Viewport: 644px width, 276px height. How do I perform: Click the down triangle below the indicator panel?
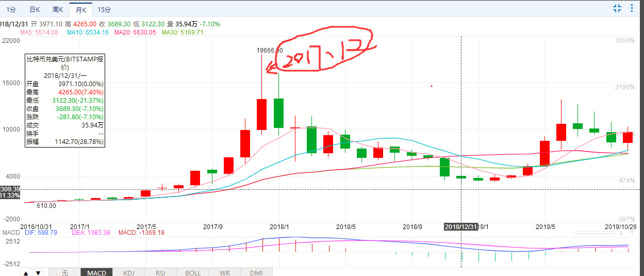38,272
